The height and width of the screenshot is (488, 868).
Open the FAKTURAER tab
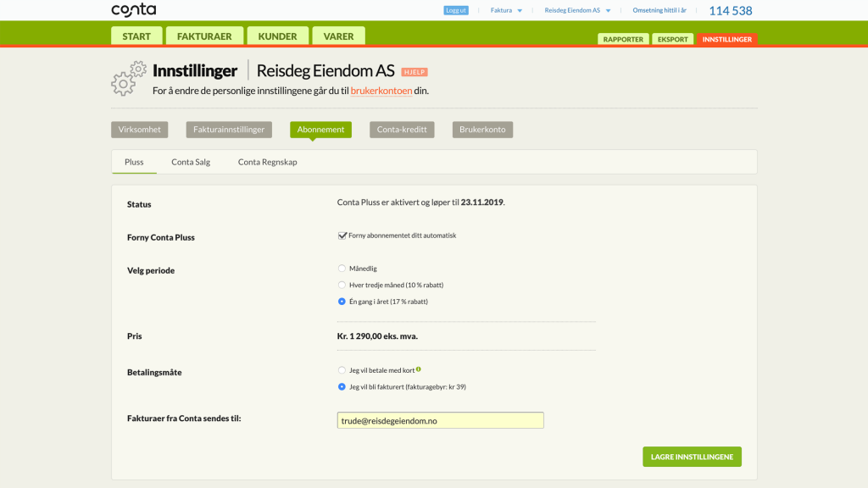204,36
